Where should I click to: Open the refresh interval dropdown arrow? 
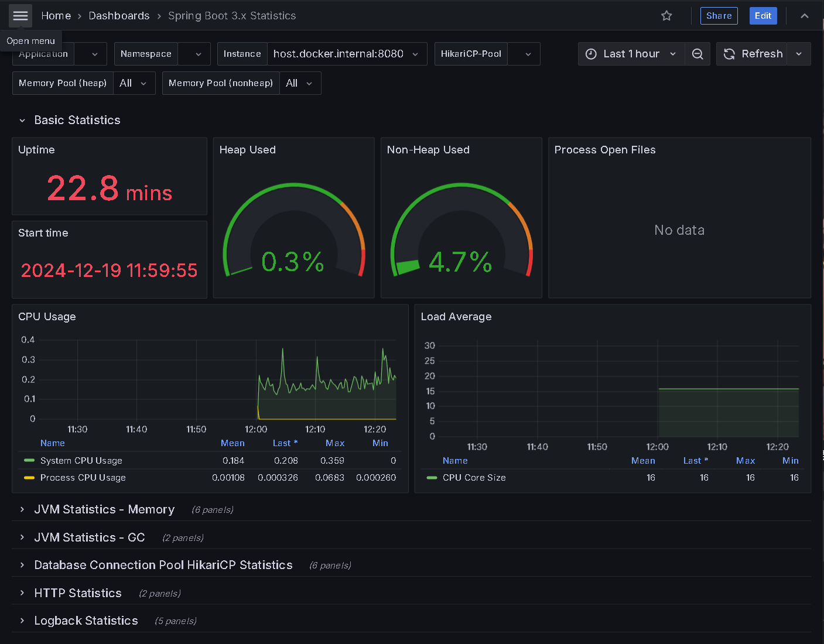tap(799, 54)
